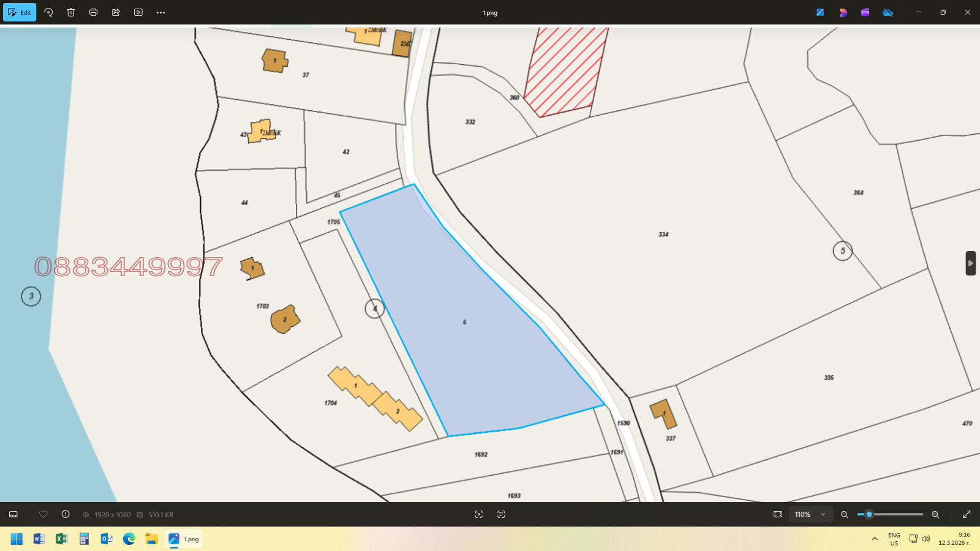This screenshot has height=551, width=980.
Task: Show the file info panel
Action: (66, 514)
